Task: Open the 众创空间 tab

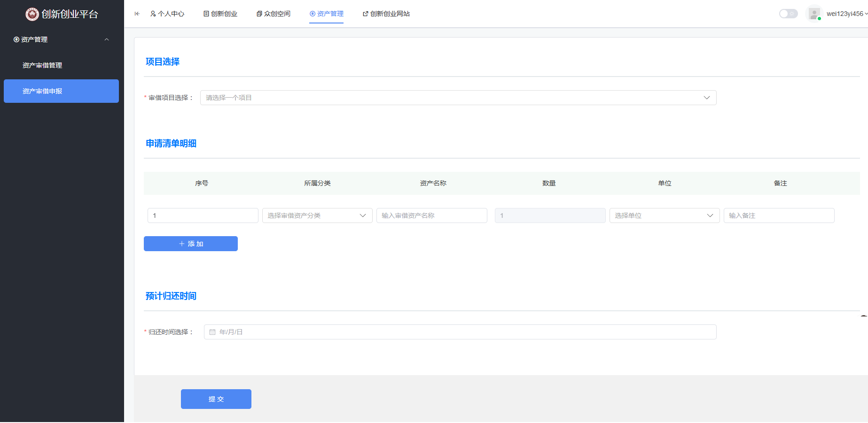Action: (274, 14)
